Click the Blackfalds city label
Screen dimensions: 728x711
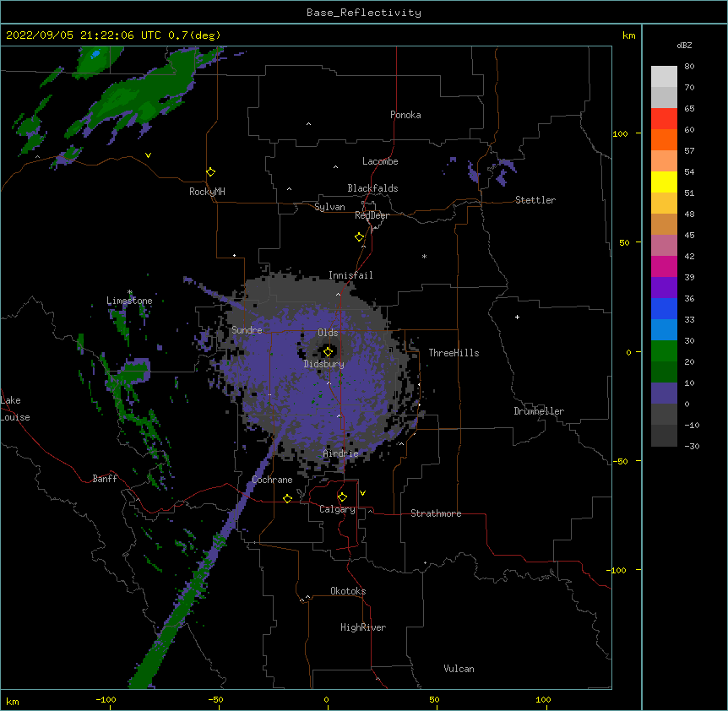[x=372, y=188]
